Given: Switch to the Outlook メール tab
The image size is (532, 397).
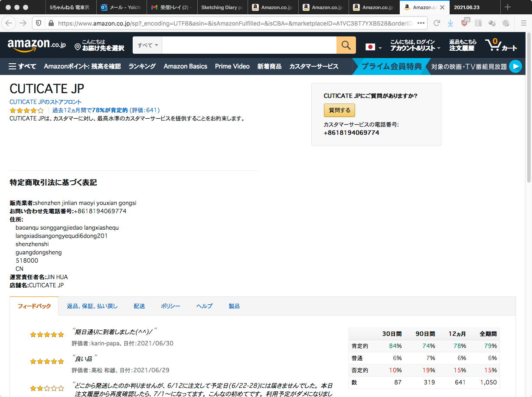Looking at the screenshot, I should pyautogui.click(x=121, y=7).
